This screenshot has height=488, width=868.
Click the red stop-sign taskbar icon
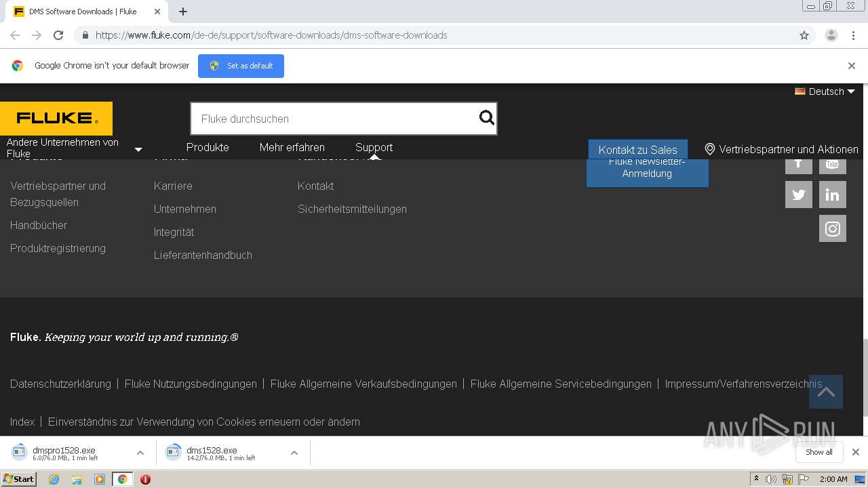145,479
